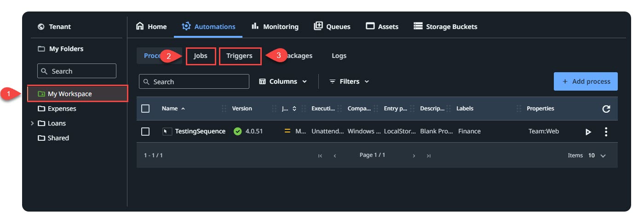Expand the Loans folder chevron
644x224 pixels.
(32, 123)
